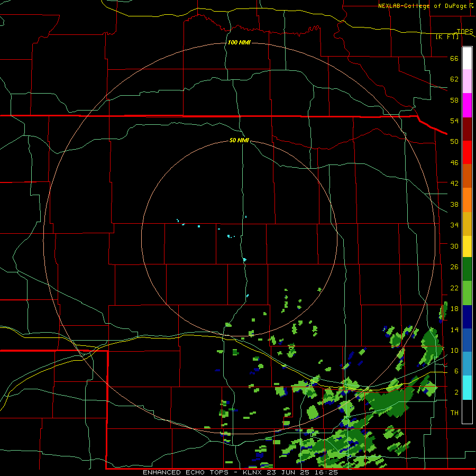Viewport: 476px width, 476px height.
Task: Click the TOPS legend heading
Action: [x=465, y=31]
